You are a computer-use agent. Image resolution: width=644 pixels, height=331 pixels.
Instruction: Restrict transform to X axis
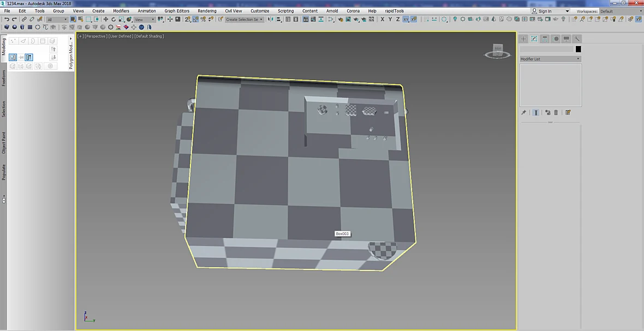click(383, 19)
